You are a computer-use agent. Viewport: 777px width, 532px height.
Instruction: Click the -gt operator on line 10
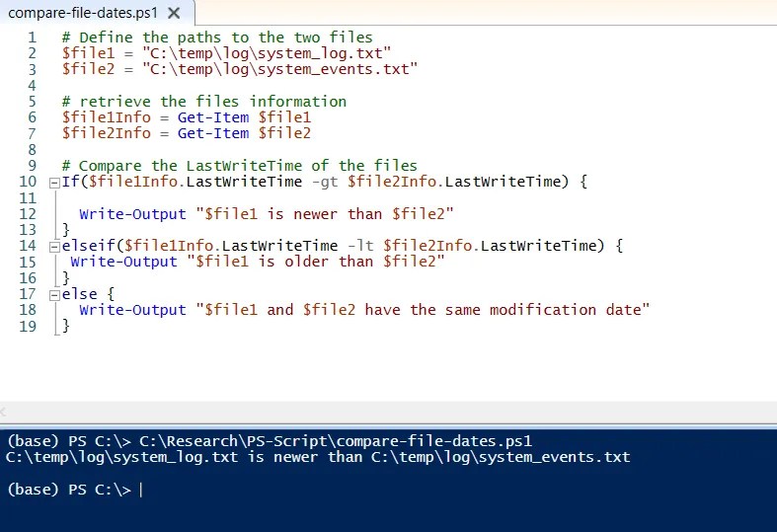pos(325,182)
